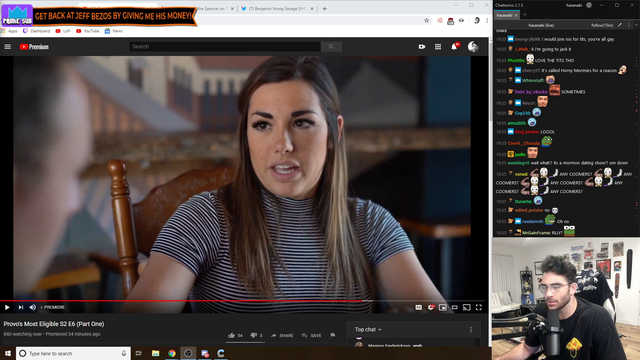Click the hasanabi account name in Chatterino title bar

click(574, 5)
